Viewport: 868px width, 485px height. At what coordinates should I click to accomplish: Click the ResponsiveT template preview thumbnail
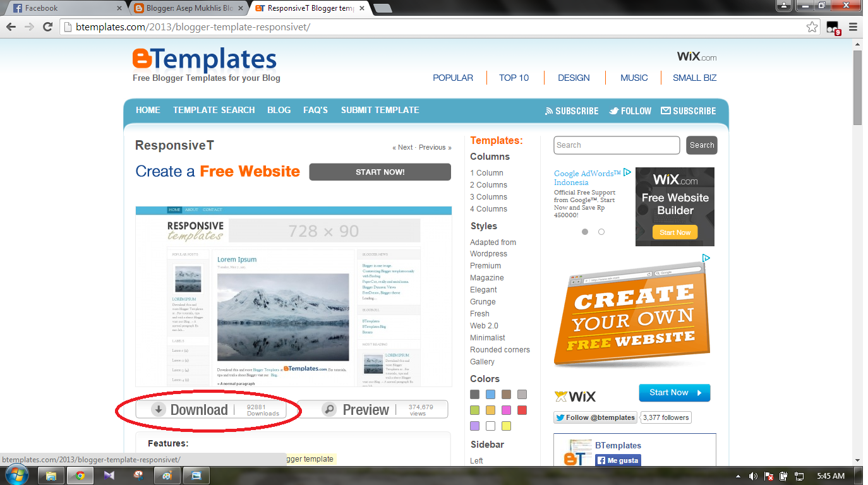(294, 296)
